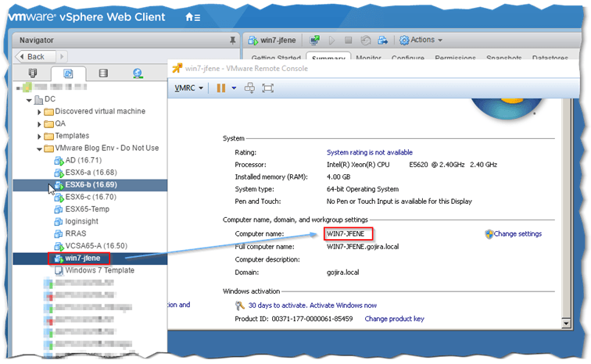Open Navigator history forward arrow
This screenshot has height=364, width=591.
click(62, 56)
